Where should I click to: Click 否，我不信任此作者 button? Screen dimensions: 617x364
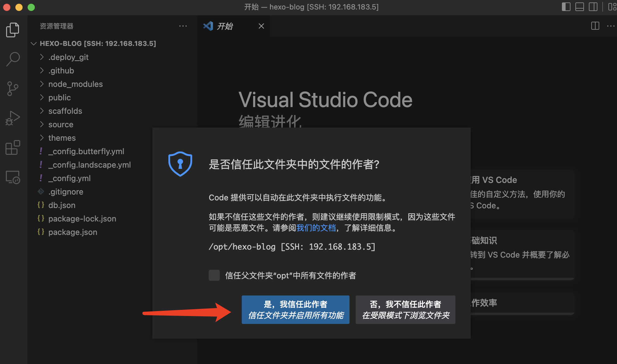[x=405, y=310]
